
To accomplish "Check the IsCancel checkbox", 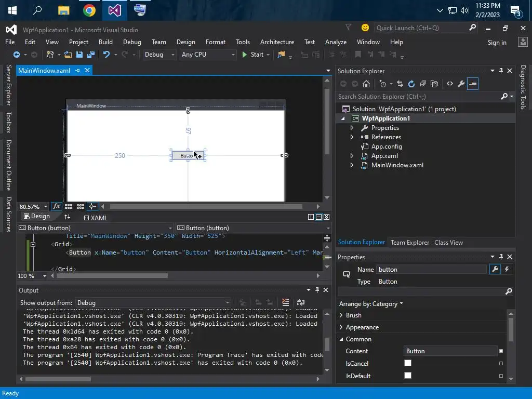I will (x=408, y=363).
